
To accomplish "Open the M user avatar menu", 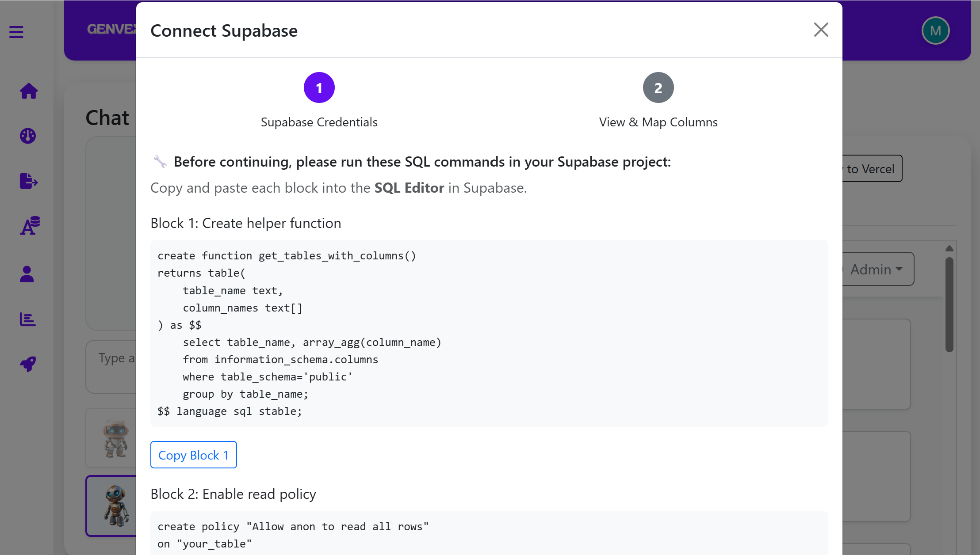I will pyautogui.click(x=935, y=30).
